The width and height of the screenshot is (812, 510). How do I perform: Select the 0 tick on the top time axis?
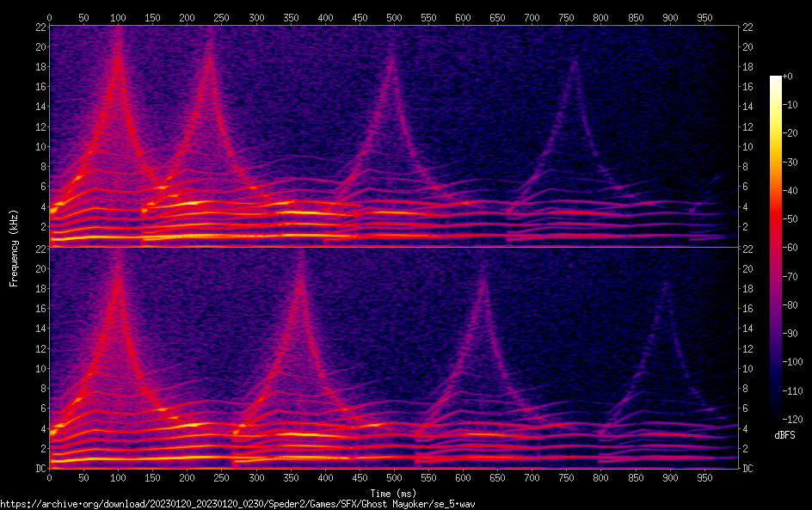pos(49,17)
